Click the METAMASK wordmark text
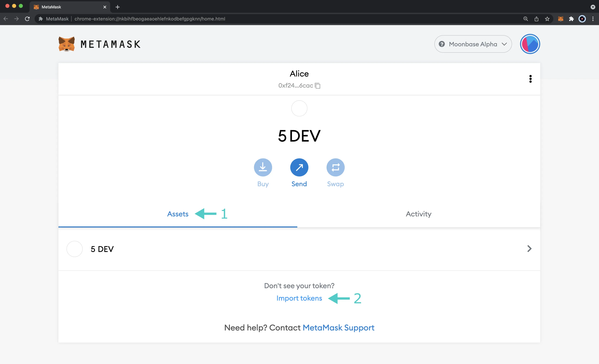 coord(111,44)
